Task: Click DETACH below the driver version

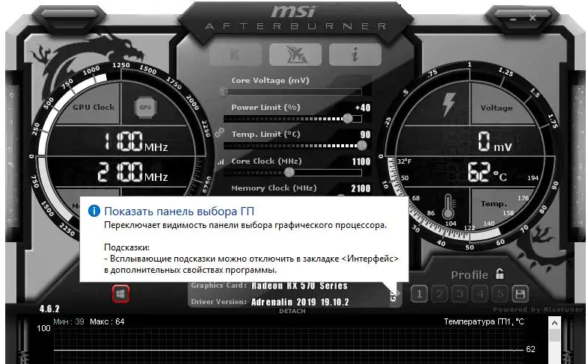Action: (x=293, y=311)
